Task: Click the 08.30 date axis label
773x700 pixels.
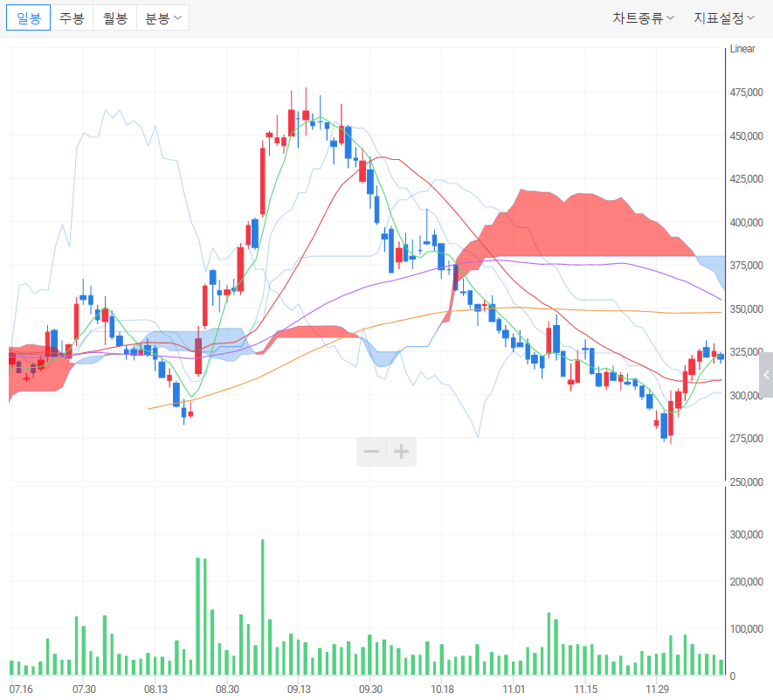Action: tap(227, 690)
